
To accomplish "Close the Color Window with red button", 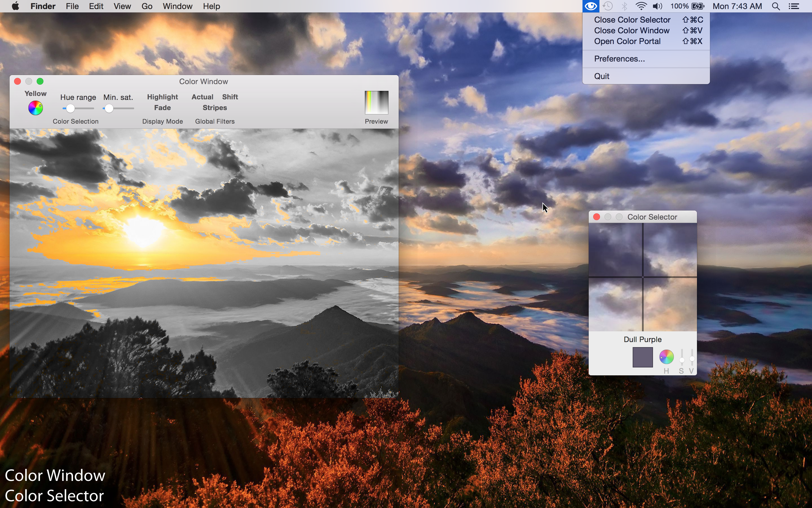I will click(x=17, y=81).
